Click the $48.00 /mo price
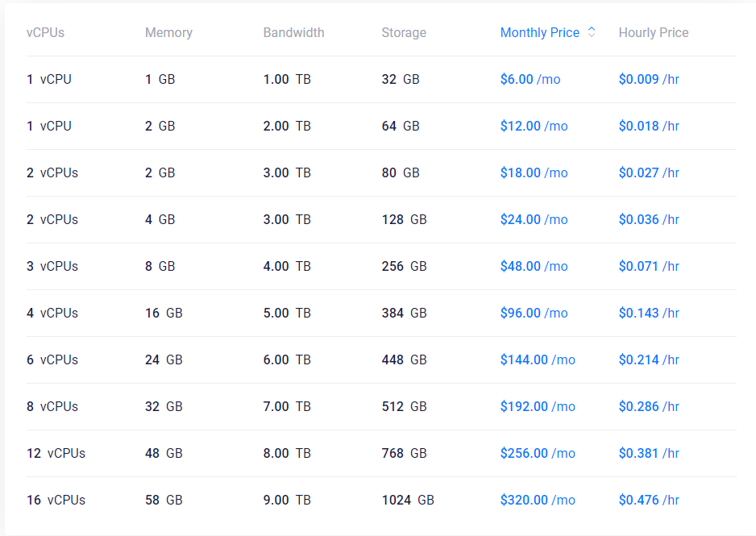756x536 pixels. pyautogui.click(x=534, y=266)
